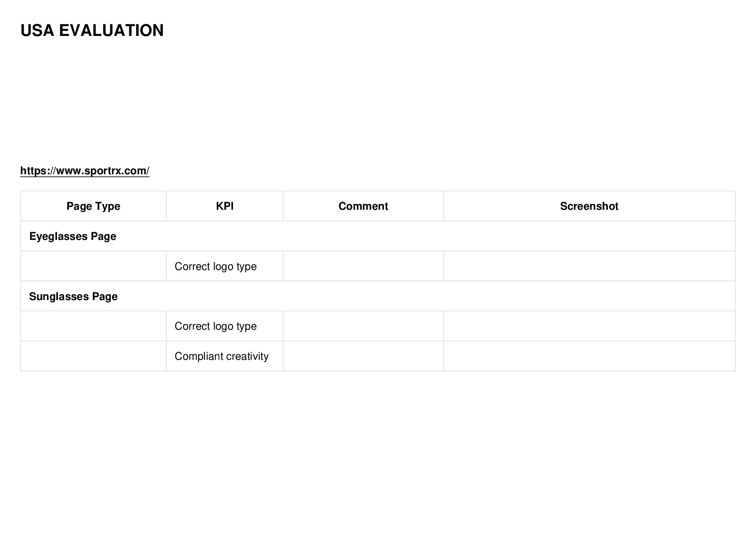Select the KPI column header

coord(224,206)
